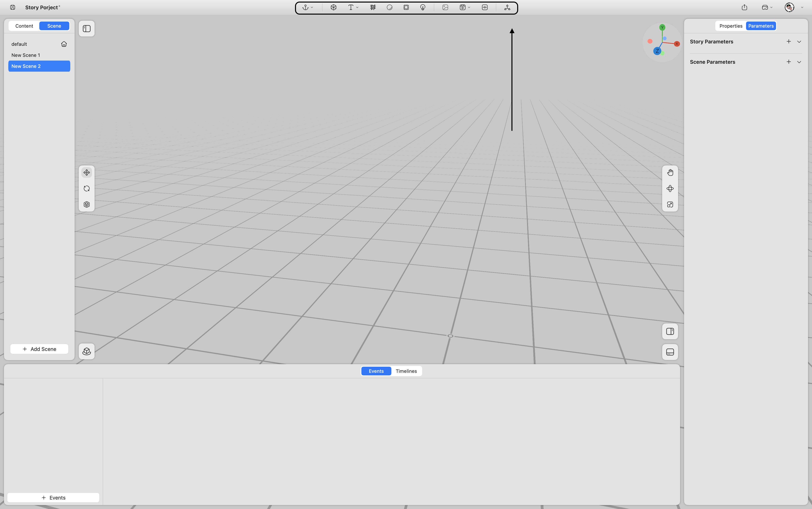Click the save icon beside project title
This screenshot has height=509, width=812.
pos(12,7)
